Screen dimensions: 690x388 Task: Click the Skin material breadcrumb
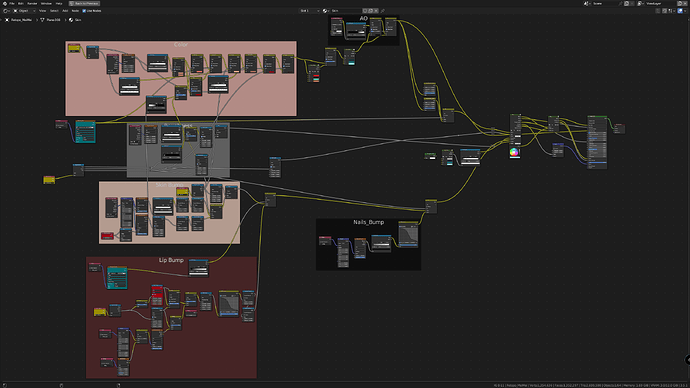coord(75,20)
